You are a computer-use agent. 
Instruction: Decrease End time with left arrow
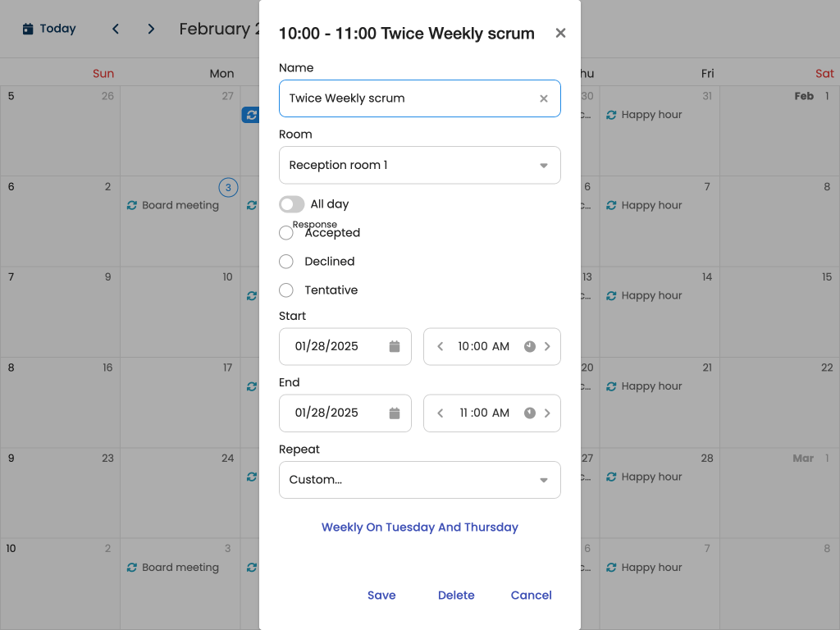coord(441,413)
